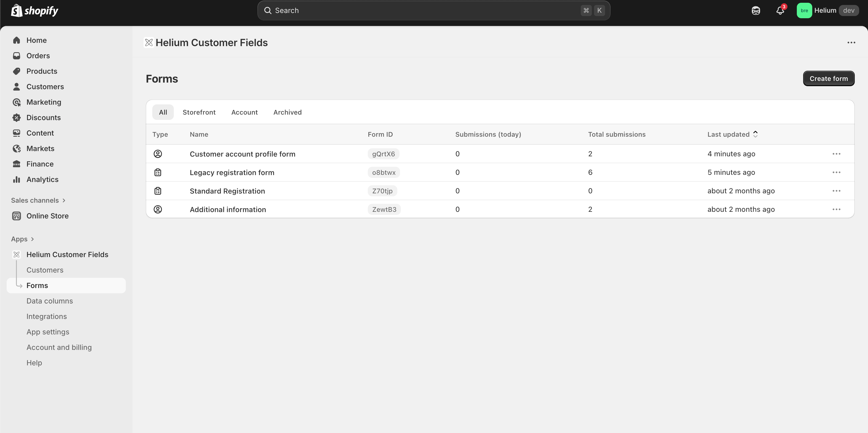868x433 pixels.
Task: Click the clipboard type icon for Legacy registration form
Action: point(158,172)
